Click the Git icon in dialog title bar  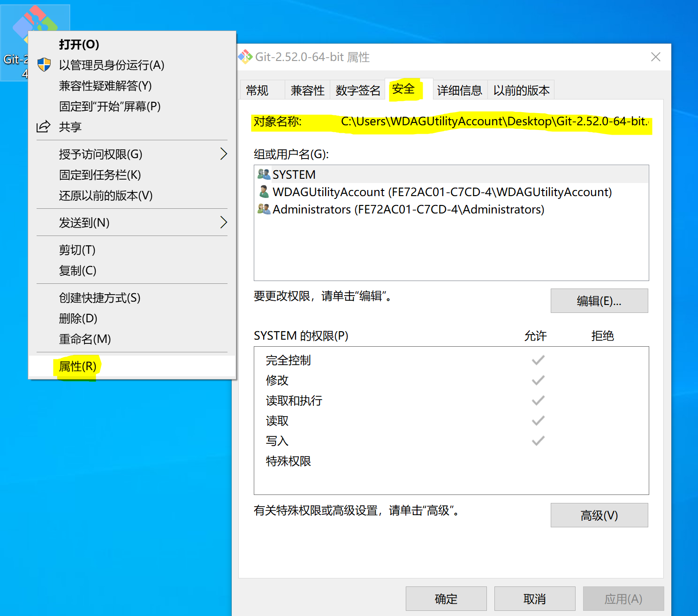(x=245, y=56)
